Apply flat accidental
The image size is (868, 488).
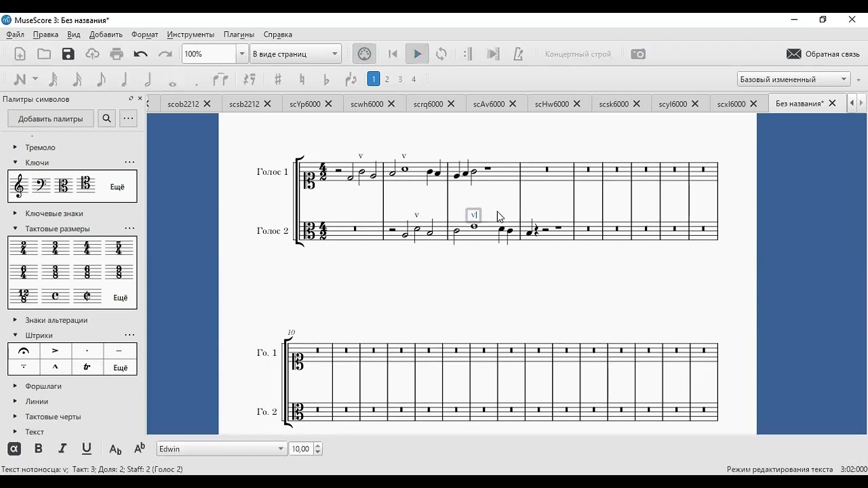(x=326, y=79)
